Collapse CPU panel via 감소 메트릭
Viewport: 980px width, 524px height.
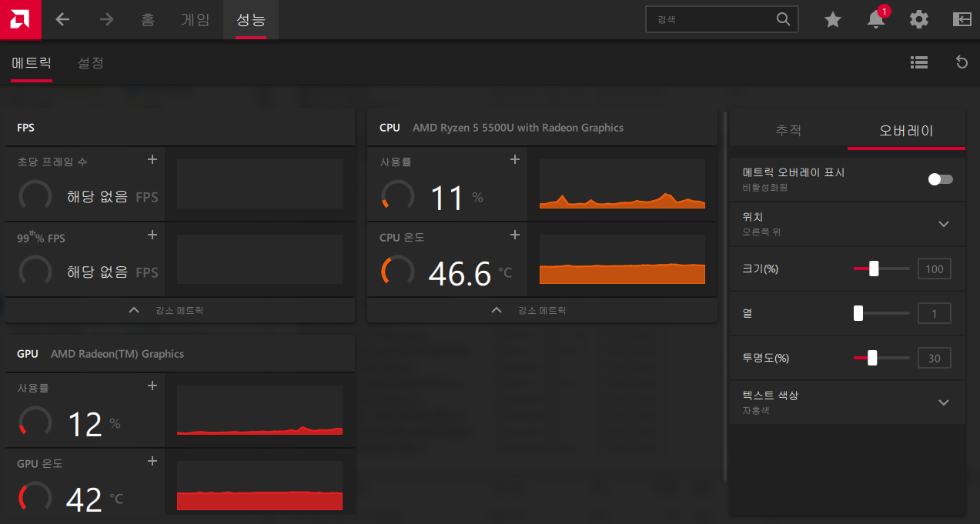pos(542,310)
